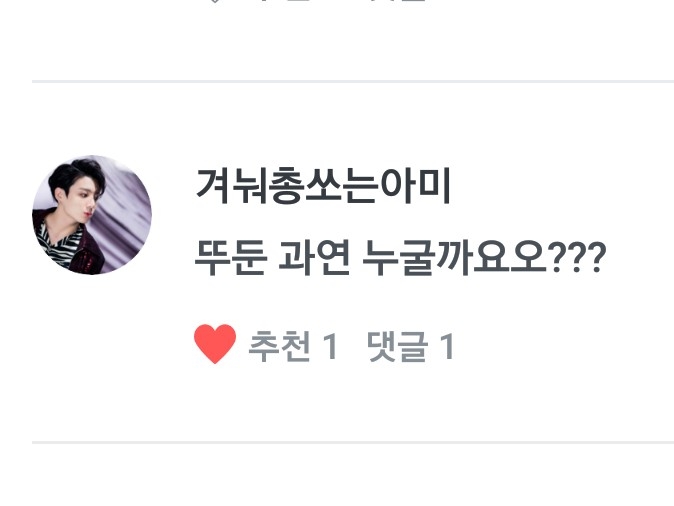Open the 댓글 1 replies link
Screen dimensions: 674x506
(411, 346)
